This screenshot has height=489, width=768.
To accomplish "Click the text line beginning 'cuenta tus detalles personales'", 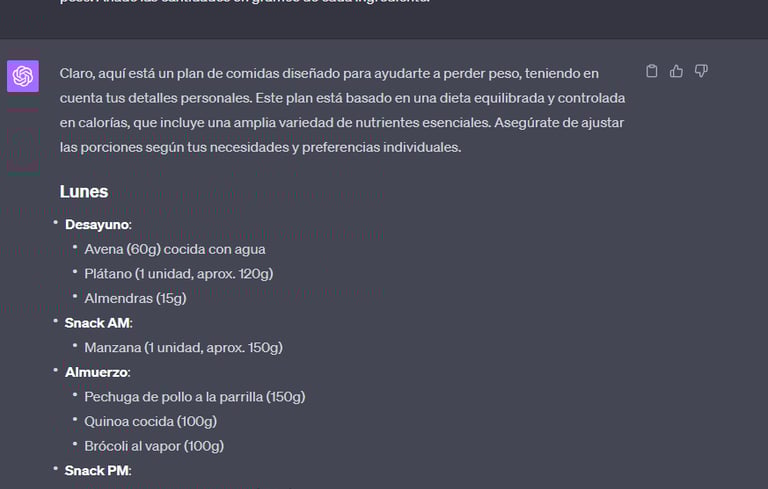I will click(342, 98).
